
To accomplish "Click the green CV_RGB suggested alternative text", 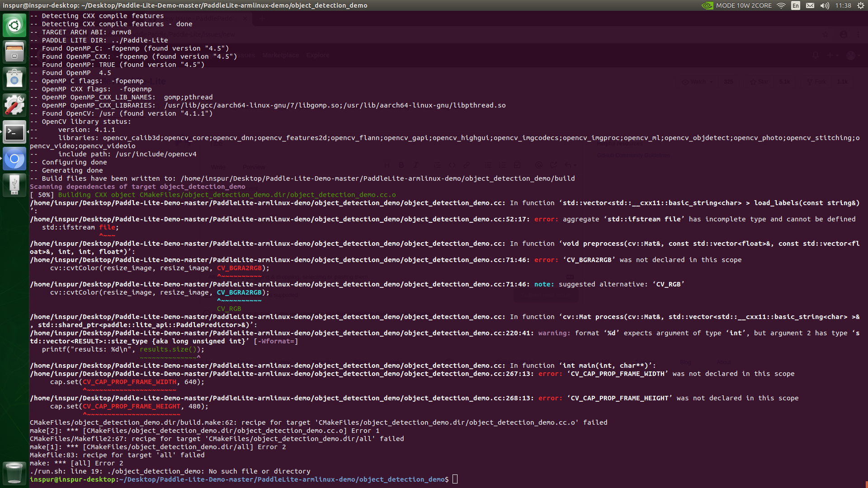I will tap(229, 309).
